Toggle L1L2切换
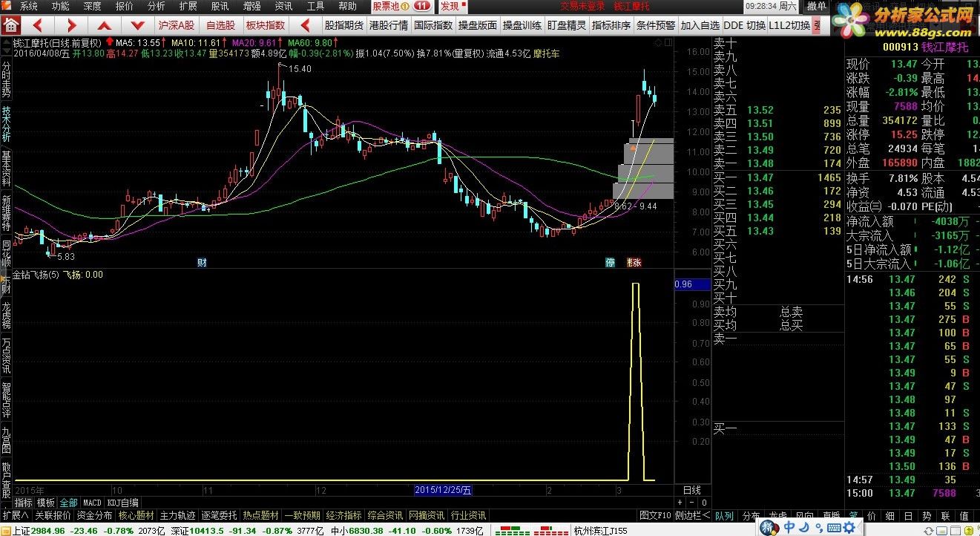The height and width of the screenshot is (536, 980). (x=789, y=24)
